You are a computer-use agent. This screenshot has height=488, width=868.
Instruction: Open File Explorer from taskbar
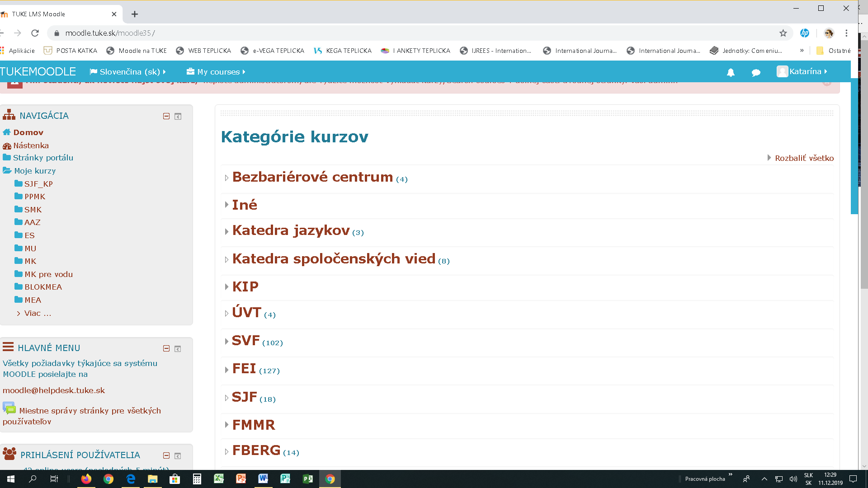[153, 479]
